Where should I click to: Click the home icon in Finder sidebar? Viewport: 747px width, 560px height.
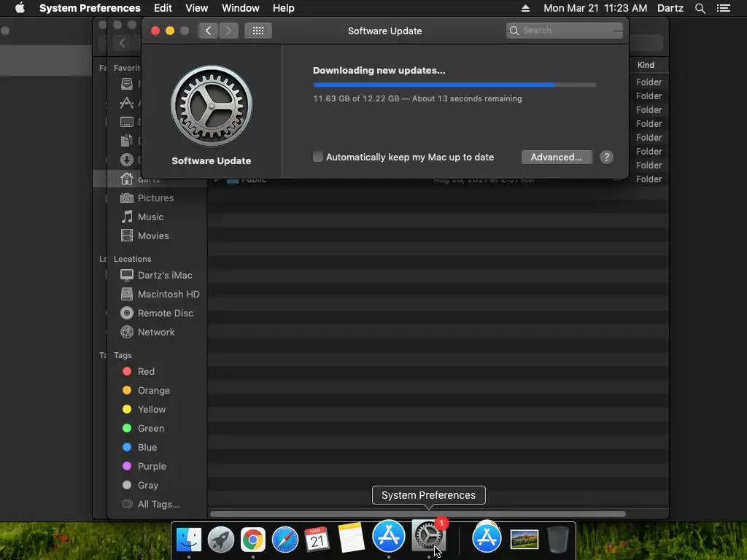click(127, 179)
